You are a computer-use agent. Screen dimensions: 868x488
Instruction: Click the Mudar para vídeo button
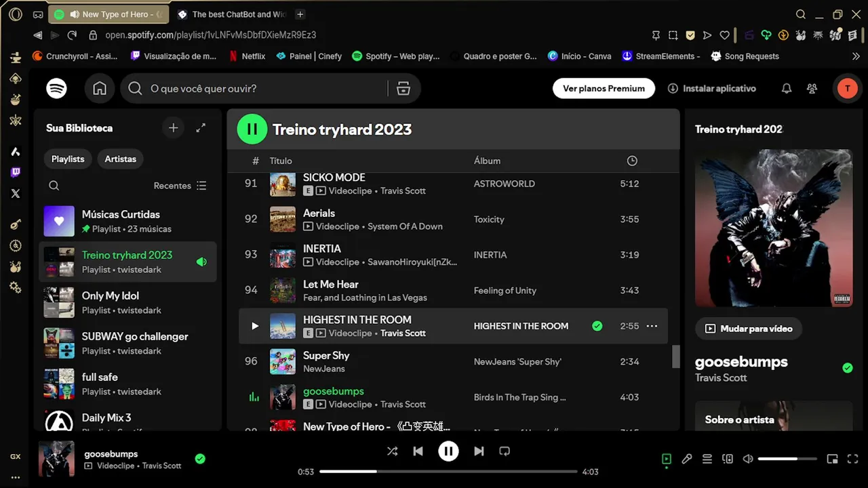tap(749, 329)
